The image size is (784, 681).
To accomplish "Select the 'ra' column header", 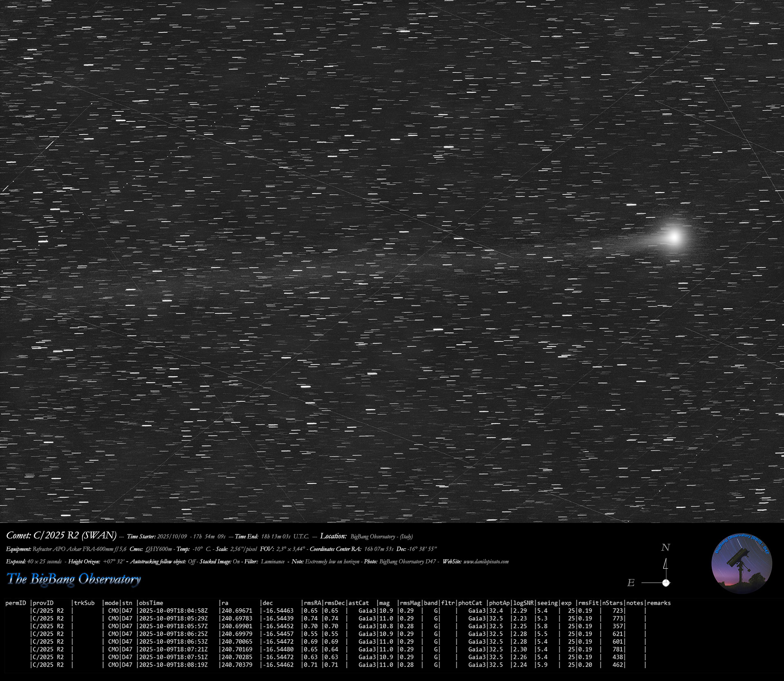I will point(225,603).
